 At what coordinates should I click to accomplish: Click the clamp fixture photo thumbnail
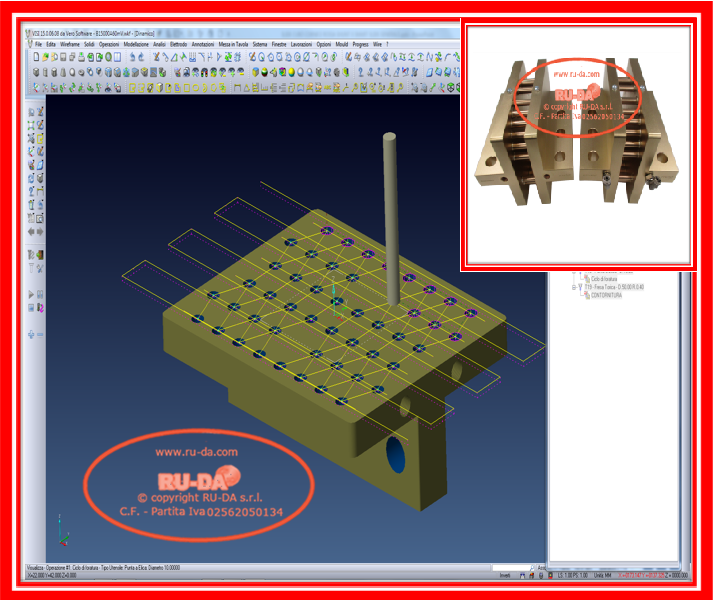(576, 142)
